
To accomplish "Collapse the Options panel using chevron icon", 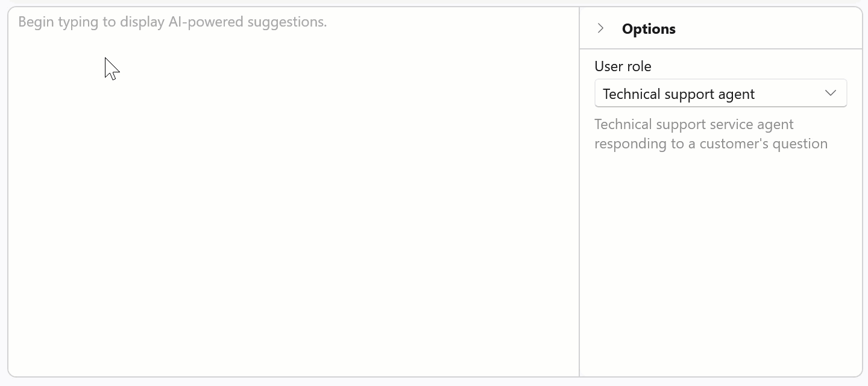I will 600,28.
